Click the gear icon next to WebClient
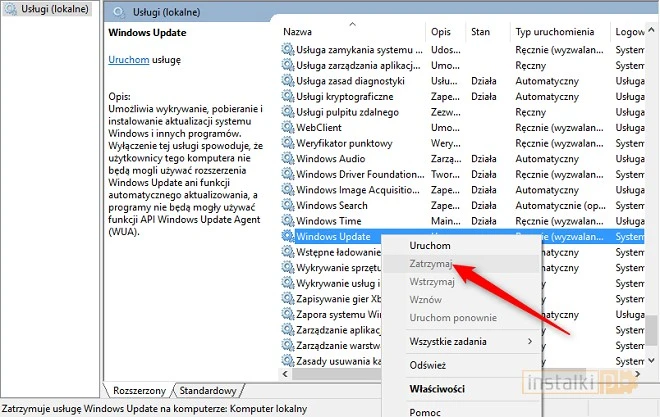This screenshot has width=660, height=417. (288, 128)
